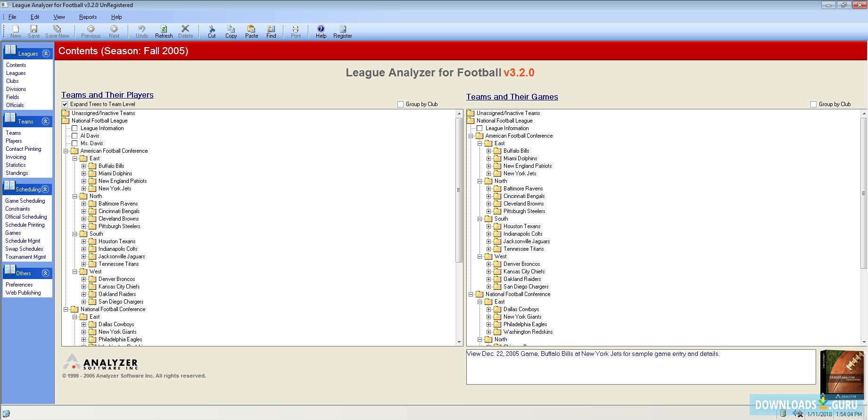This screenshot has height=420, width=868.
Task: Open the Edit menu
Action: coord(35,17)
